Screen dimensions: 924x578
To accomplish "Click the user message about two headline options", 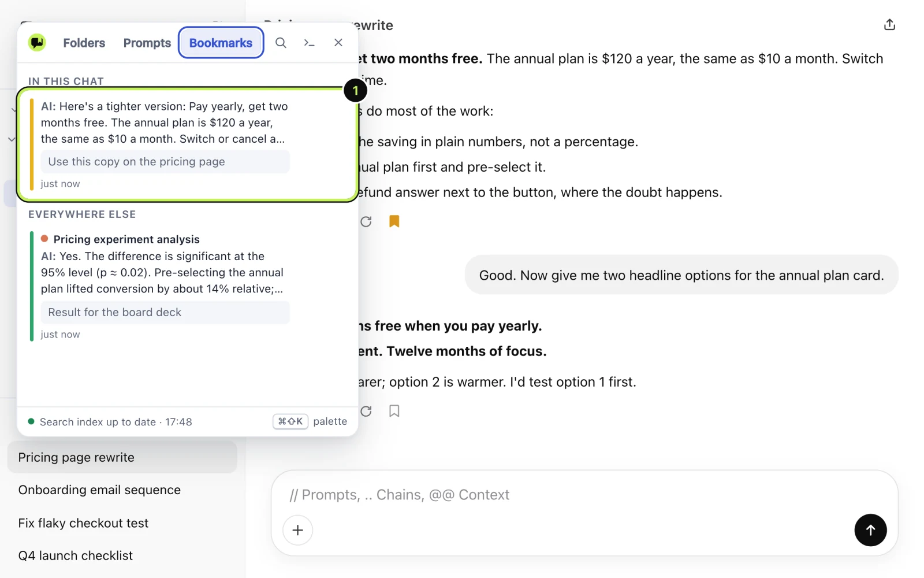I will 681,275.
